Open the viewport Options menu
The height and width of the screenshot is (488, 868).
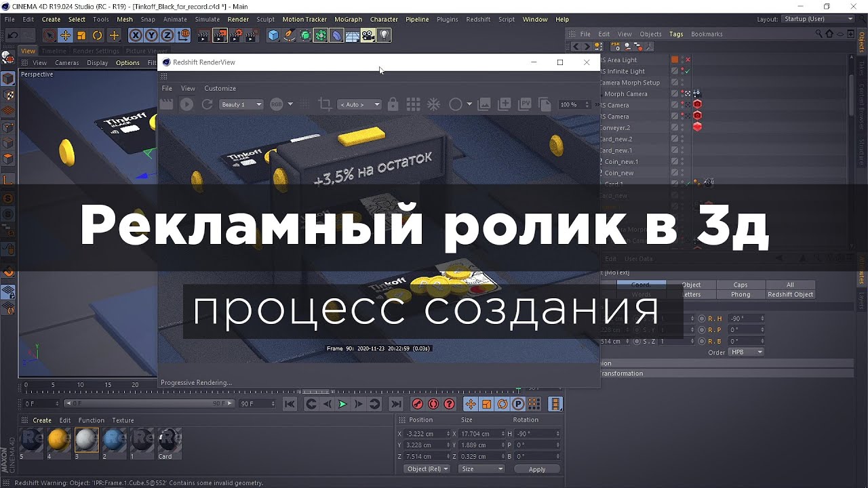click(x=127, y=63)
